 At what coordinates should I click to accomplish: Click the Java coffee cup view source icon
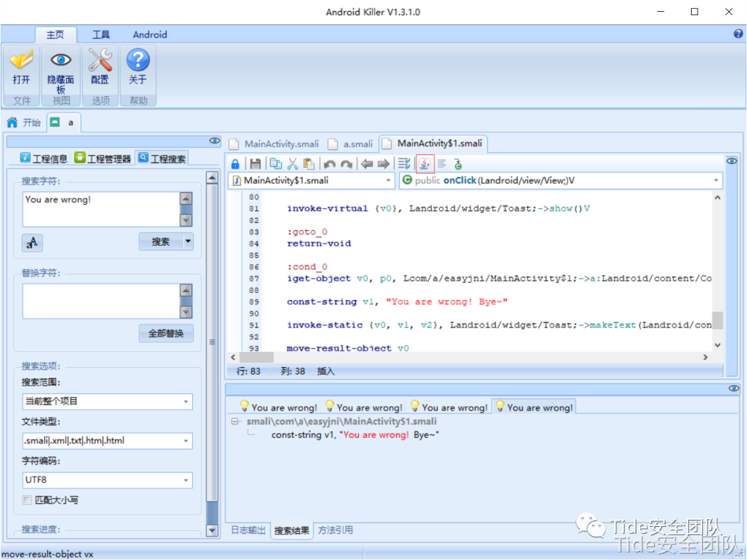[425, 164]
